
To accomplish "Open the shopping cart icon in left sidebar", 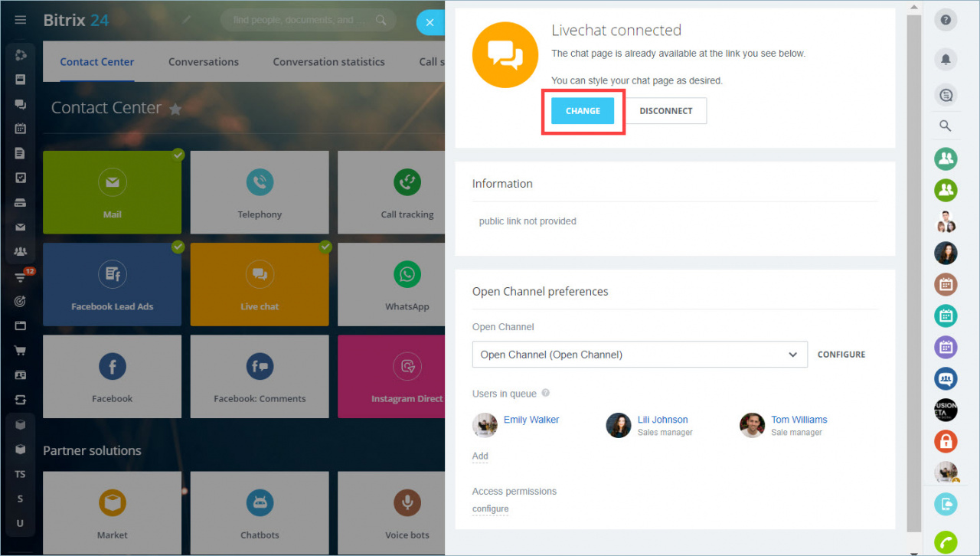I will click(21, 350).
